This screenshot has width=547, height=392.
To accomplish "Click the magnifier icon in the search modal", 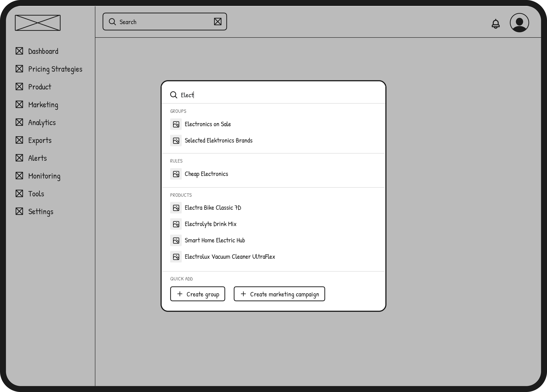I will (x=174, y=95).
